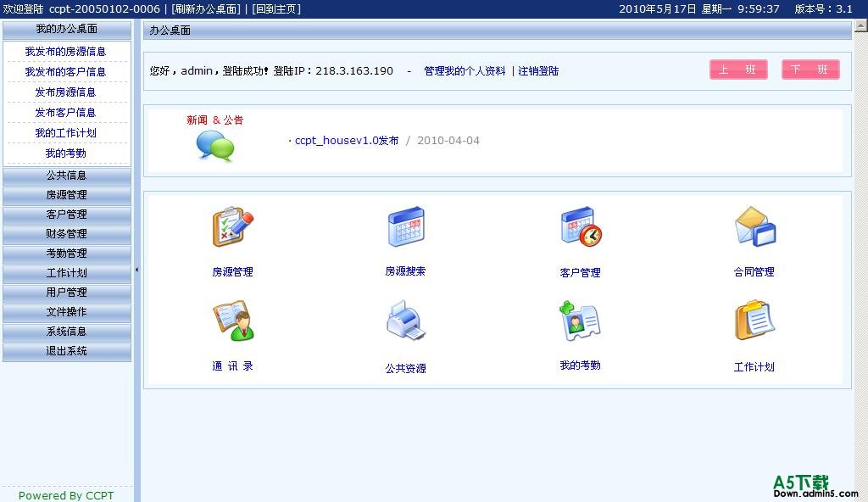Expand the 文件操作 sidebar section
868x502 pixels.
point(67,312)
